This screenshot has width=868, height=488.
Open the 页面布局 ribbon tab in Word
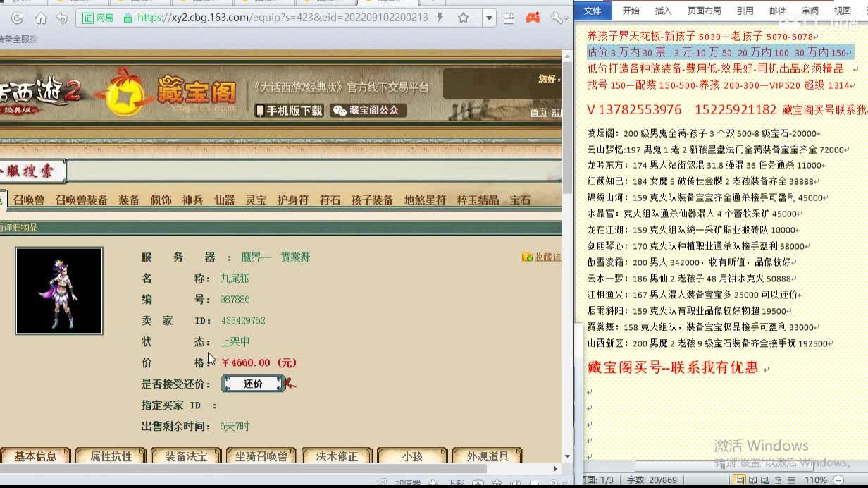(x=704, y=11)
